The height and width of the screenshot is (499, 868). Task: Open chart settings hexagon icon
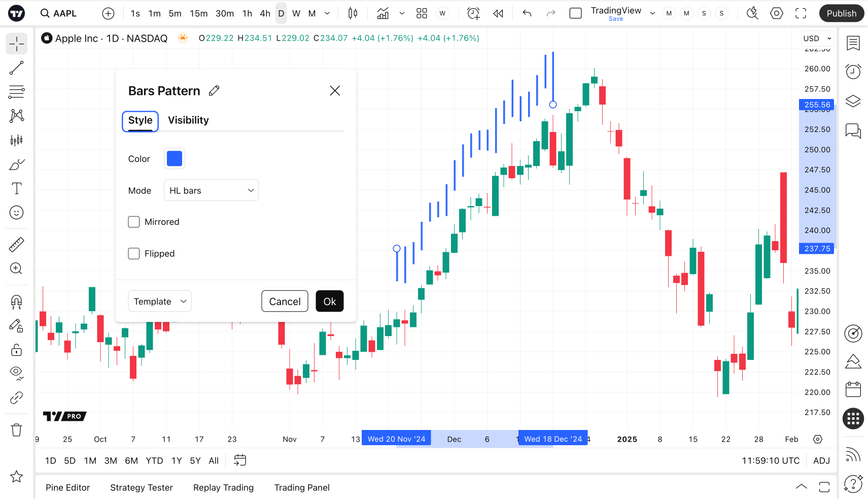777,13
